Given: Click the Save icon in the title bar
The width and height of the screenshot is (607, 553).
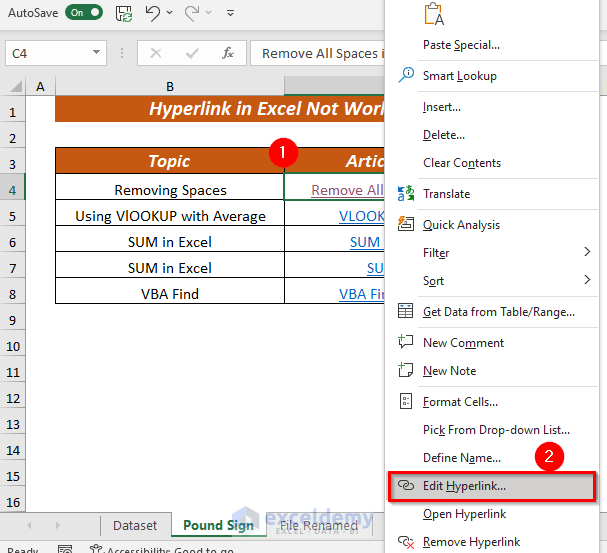Looking at the screenshot, I should pyautogui.click(x=124, y=13).
